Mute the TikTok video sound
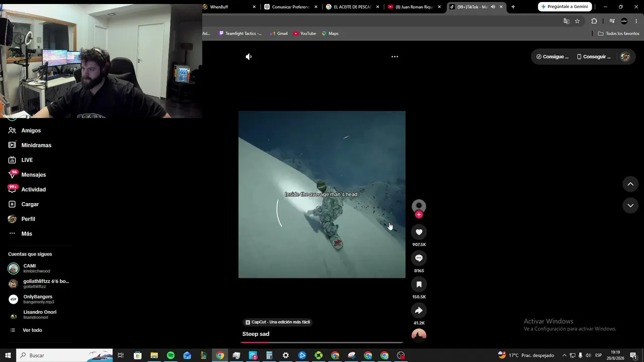644x362 pixels. coord(249,57)
